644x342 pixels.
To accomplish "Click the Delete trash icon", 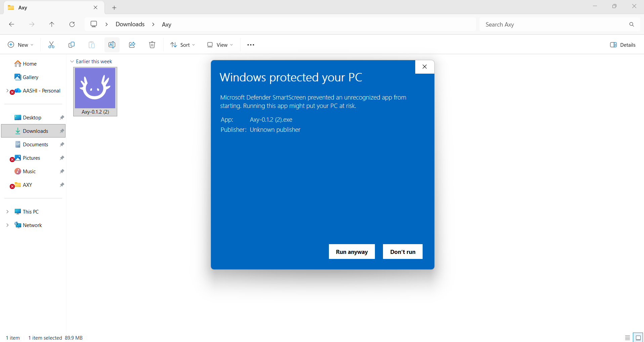I will (x=152, y=45).
